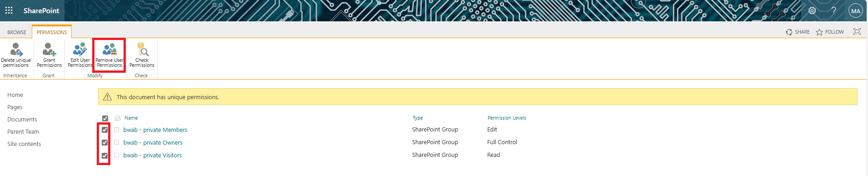Uncheck the bwab - private Visitors row checkbox
This screenshot has width=868, height=176.
click(x=104, y=156)
